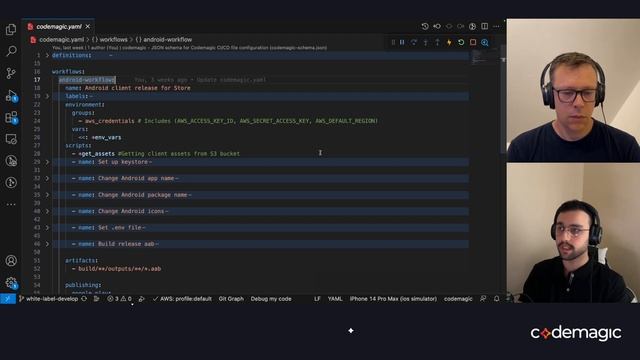The image size is (640, 360).
Task: Trigger hot reload lightning icon
Action: (449, 42)
